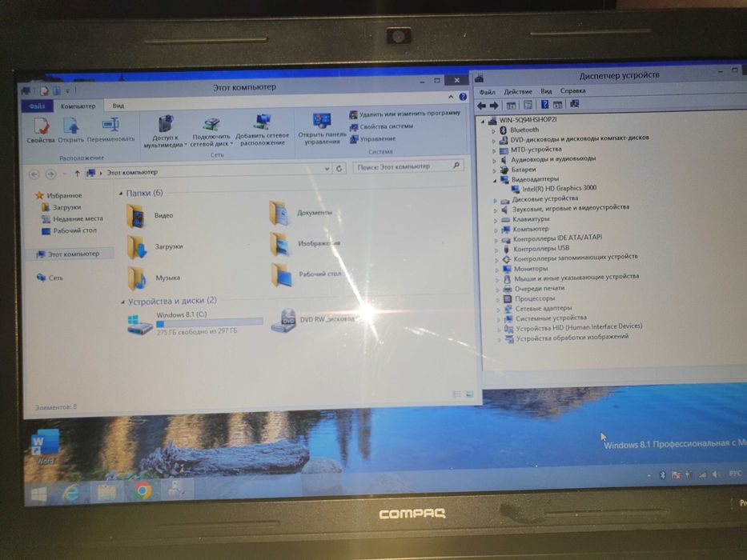Click the search field Поиск: Этот компьютер
The width and height of the screenshot is (747, 560).
pos(408,166)
